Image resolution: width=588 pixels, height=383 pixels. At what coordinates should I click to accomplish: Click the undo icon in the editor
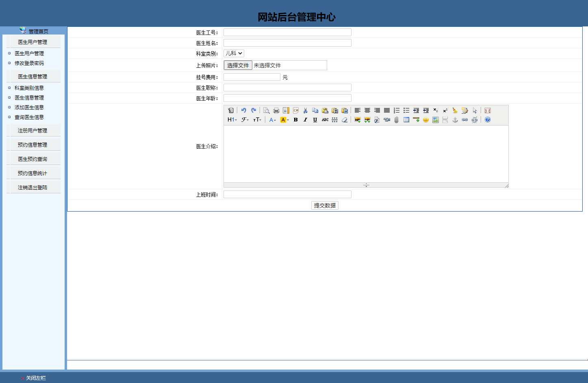point(243,110)
